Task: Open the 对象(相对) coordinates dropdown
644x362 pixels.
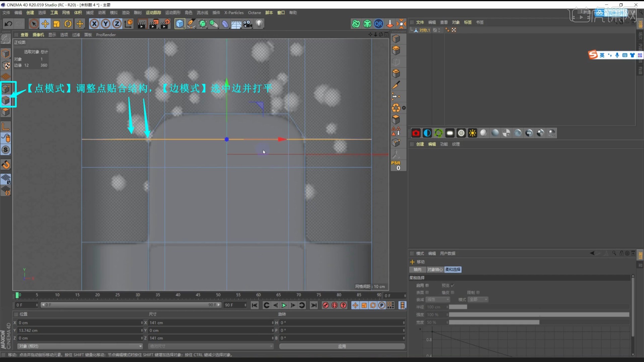Action: tap(79, 346)
